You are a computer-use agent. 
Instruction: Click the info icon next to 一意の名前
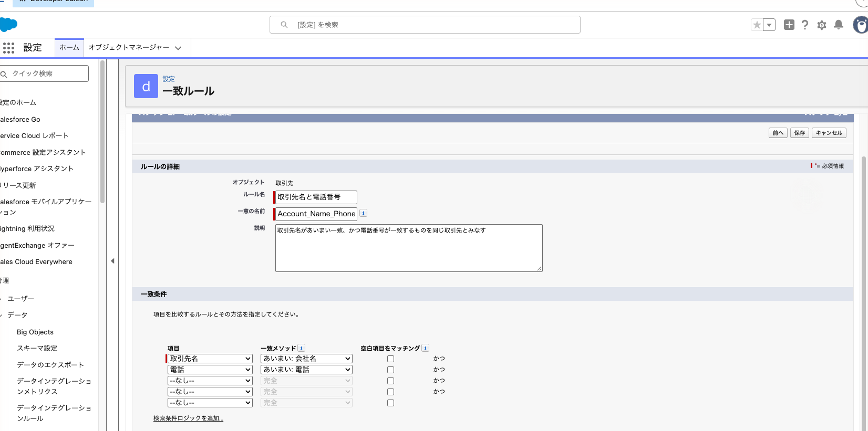pos(363,213)
